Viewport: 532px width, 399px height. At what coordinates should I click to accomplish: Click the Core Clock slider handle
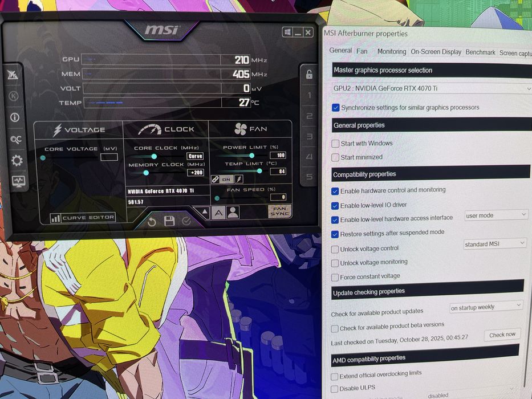(154, 156)
